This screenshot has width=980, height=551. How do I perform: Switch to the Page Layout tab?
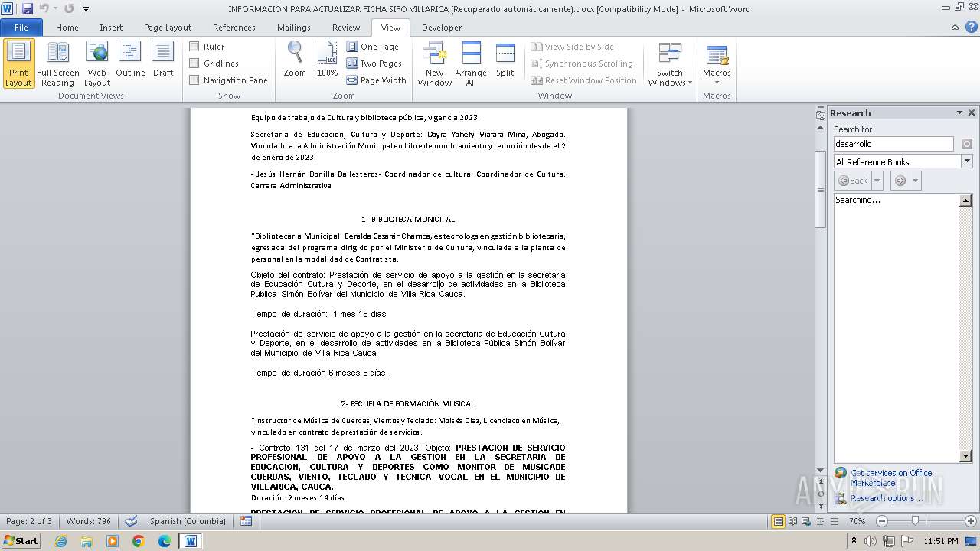168,28
